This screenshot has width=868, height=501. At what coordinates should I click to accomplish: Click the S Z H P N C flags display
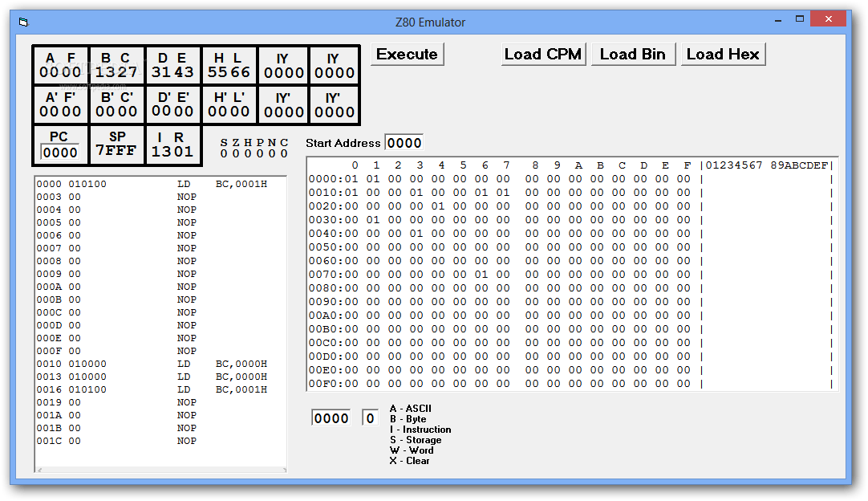(254, 148)
